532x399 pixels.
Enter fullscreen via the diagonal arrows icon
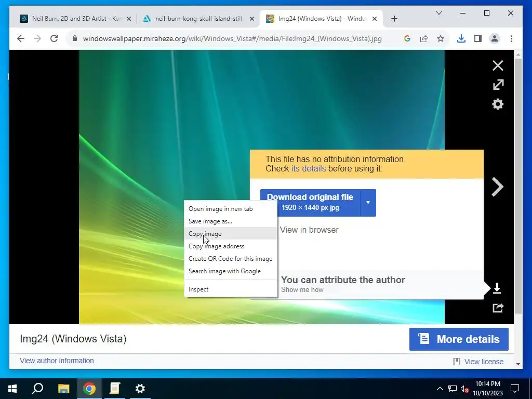pos(498,85)
